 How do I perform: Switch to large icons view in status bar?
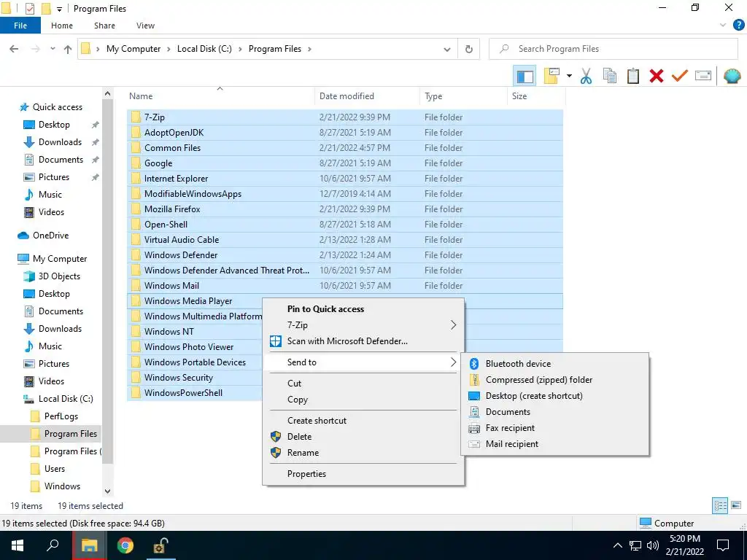[x=736, y=505]
